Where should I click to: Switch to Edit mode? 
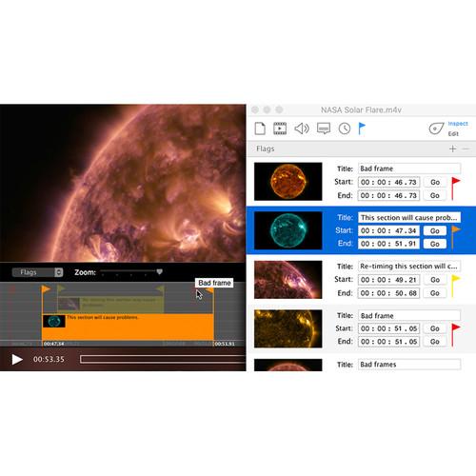click(x=453, y=134)
